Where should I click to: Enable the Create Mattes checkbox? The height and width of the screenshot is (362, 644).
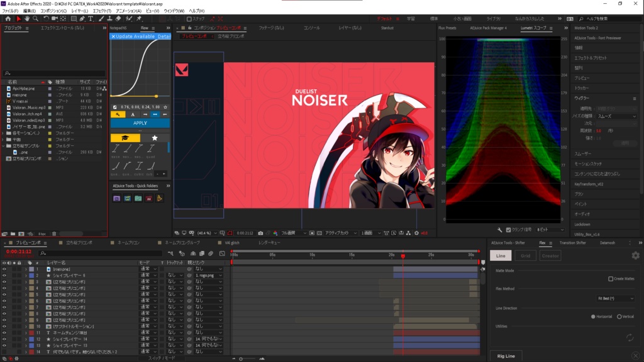(611, 278)
